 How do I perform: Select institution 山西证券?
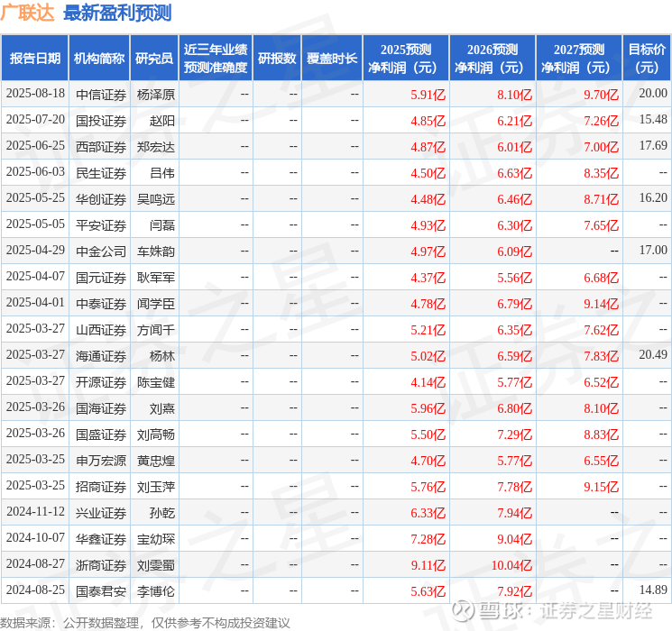(101, 330)
